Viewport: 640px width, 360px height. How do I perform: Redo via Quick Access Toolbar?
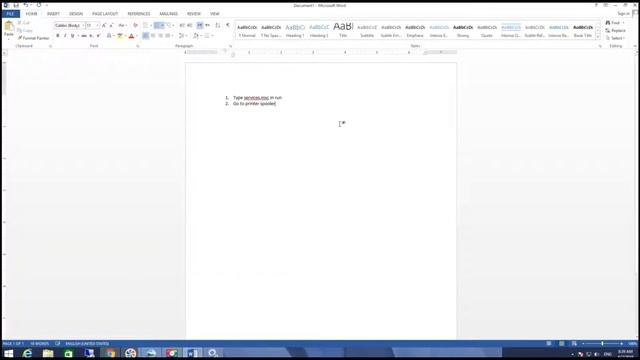pos(39,5)
